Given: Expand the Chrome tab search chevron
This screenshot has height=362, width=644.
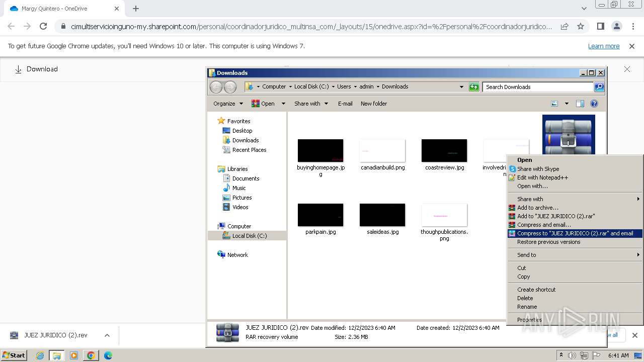Looking at the screenshot, I should [x=584, y=9].
